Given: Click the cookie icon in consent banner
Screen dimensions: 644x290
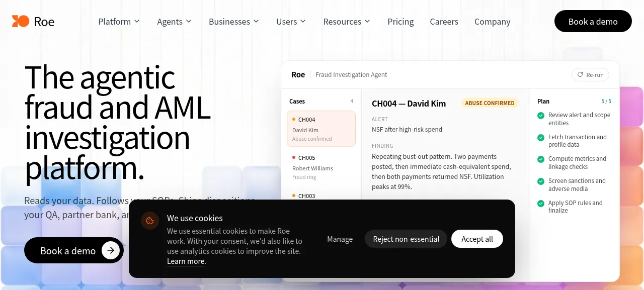Looking at the screenshot, I should tap(150, 221).
